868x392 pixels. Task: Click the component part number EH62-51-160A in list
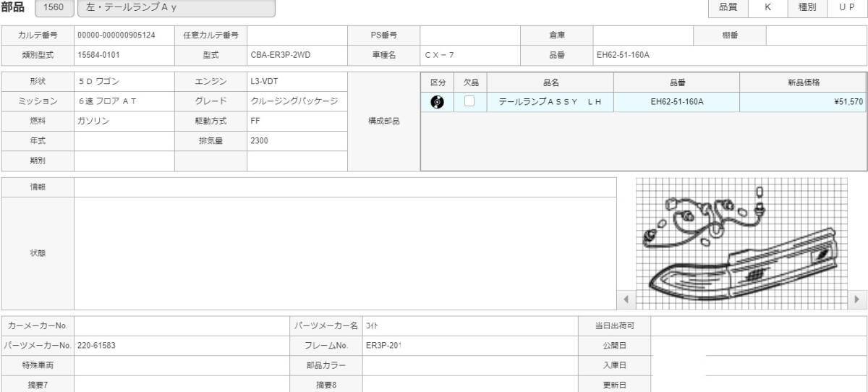tap(676, 102)
